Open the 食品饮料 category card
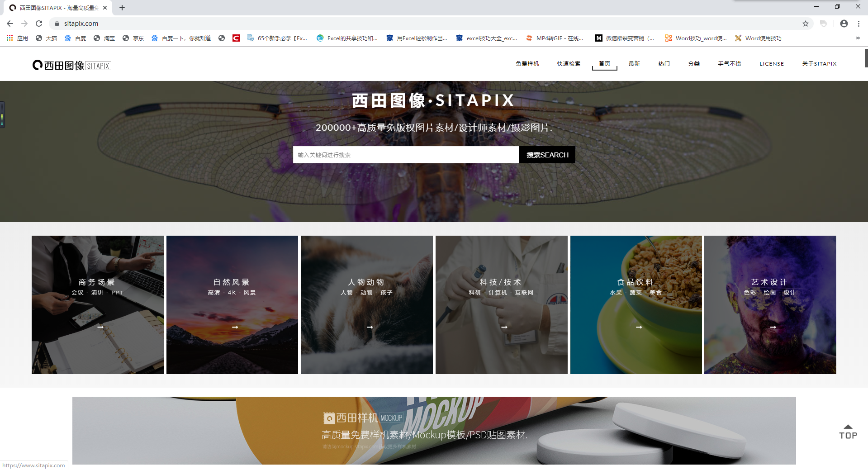 pos(636,305)
